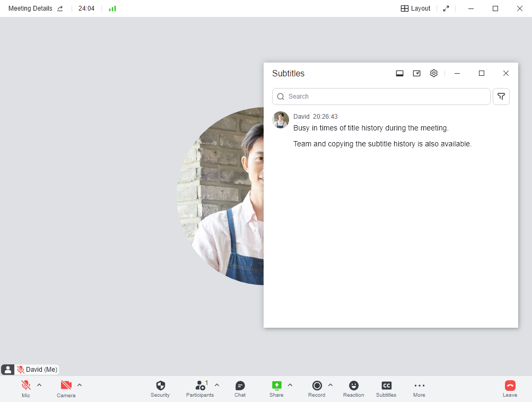The image size is (532, 402).
Task: Expand microphone options arrow
Action: click(x=39, y=385)
